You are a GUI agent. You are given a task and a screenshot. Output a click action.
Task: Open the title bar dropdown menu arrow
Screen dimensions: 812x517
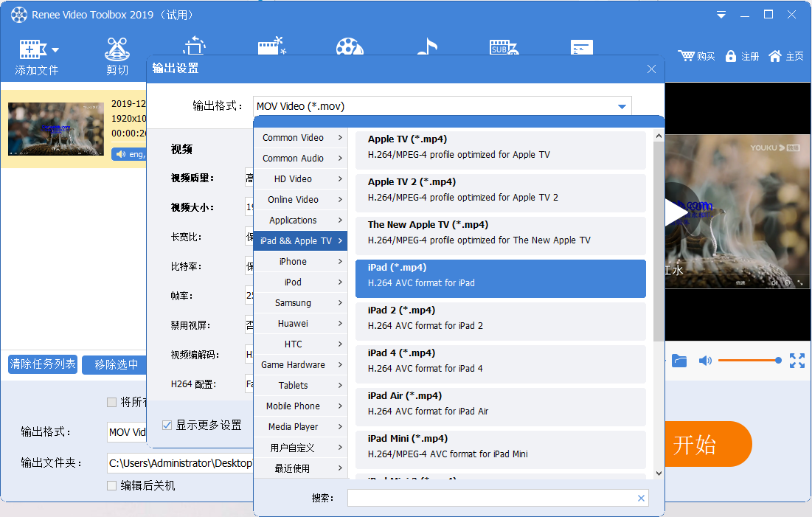(721, 15)
